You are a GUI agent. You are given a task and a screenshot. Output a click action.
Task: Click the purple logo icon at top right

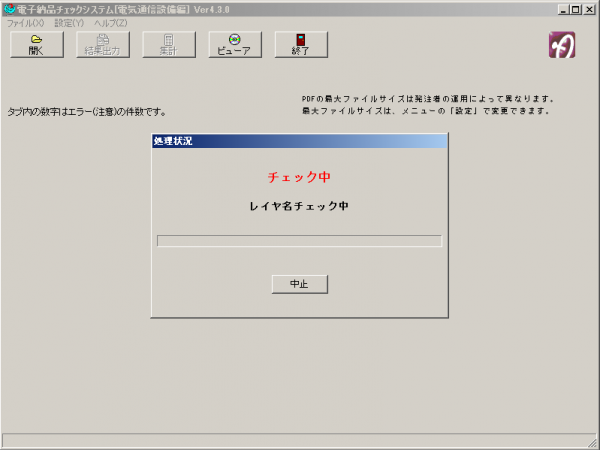point(562,45)
